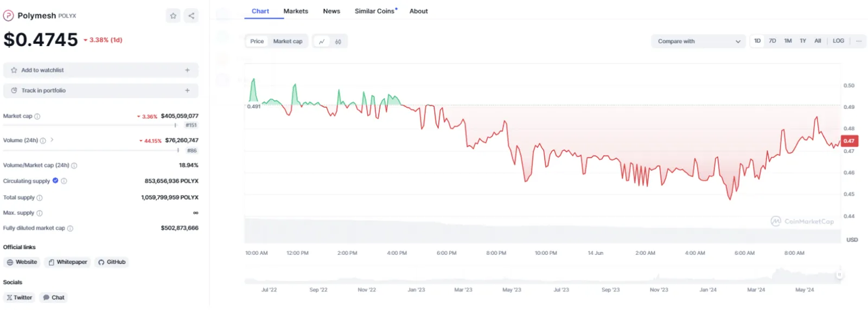Toggle the LOG scale option
This screenshot has width=868, height=310.
[838, 41]
